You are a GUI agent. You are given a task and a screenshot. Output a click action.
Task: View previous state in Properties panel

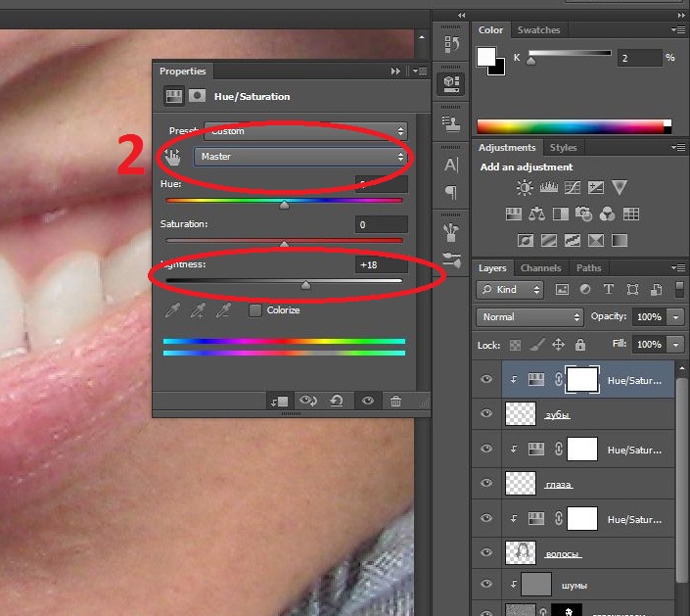click(308, 402)
